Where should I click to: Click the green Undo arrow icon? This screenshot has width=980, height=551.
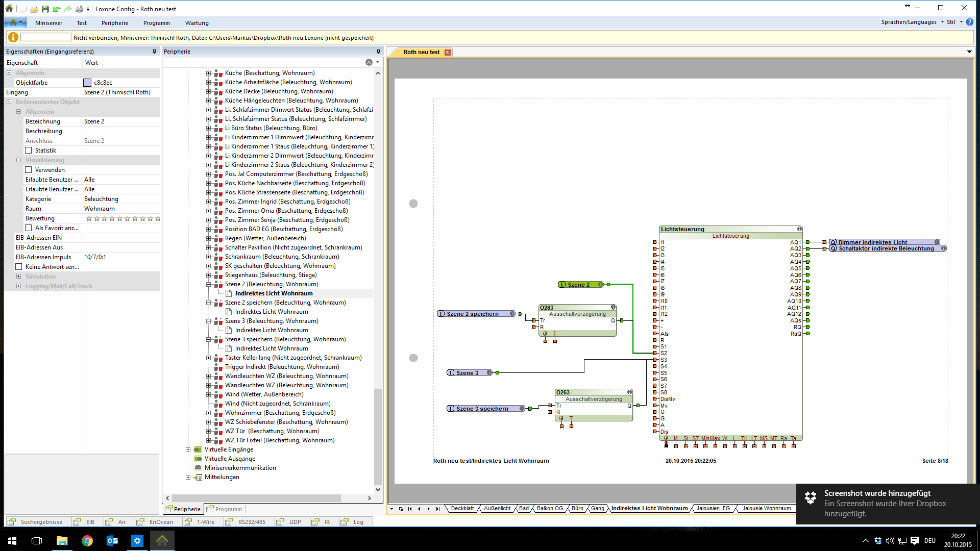(x=57, y=9)
